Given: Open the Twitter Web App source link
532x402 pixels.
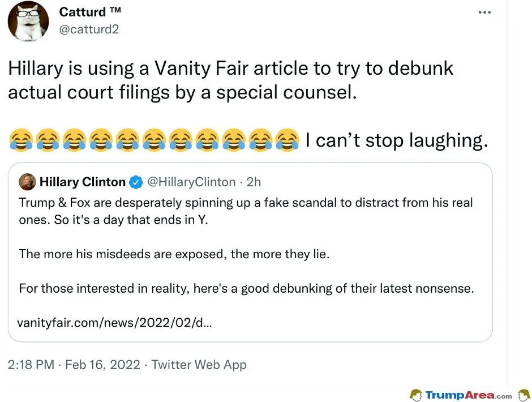Looking at the screenshot, I should [199, 364].
